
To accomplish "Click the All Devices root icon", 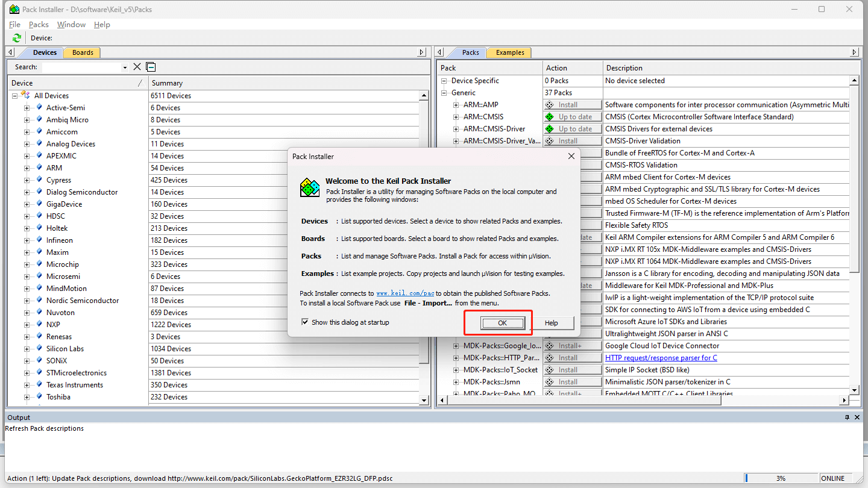I will (25, 95).
